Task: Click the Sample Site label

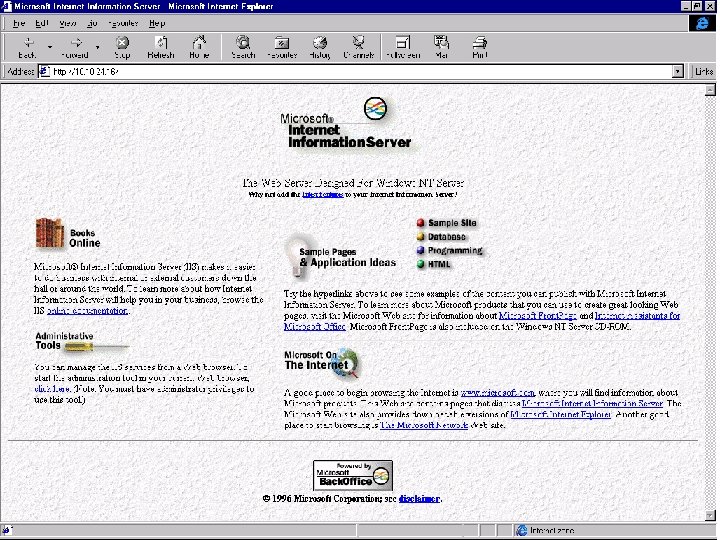Action: pos(452,223)
